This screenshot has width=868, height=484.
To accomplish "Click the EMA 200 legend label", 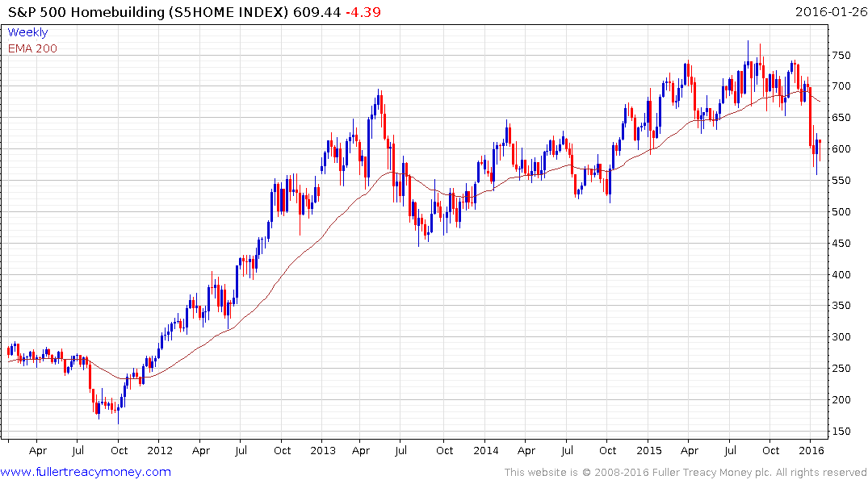I will click(32, 48).
